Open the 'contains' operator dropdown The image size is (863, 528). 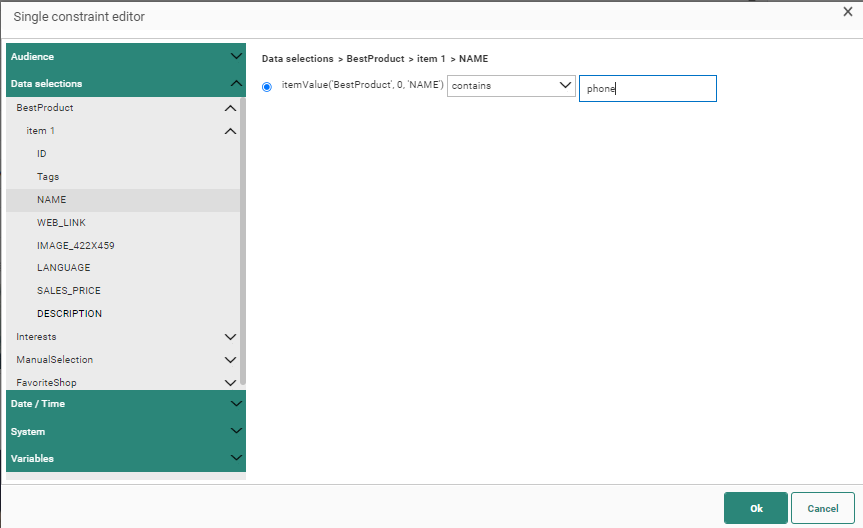tap(510, 86)
